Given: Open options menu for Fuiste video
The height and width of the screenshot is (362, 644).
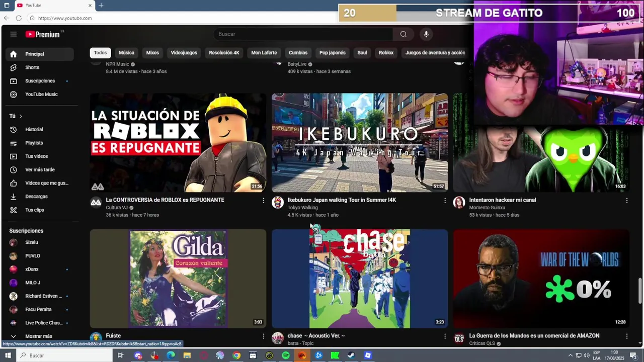Looking at the screenshot, I should tap(263, 336).
